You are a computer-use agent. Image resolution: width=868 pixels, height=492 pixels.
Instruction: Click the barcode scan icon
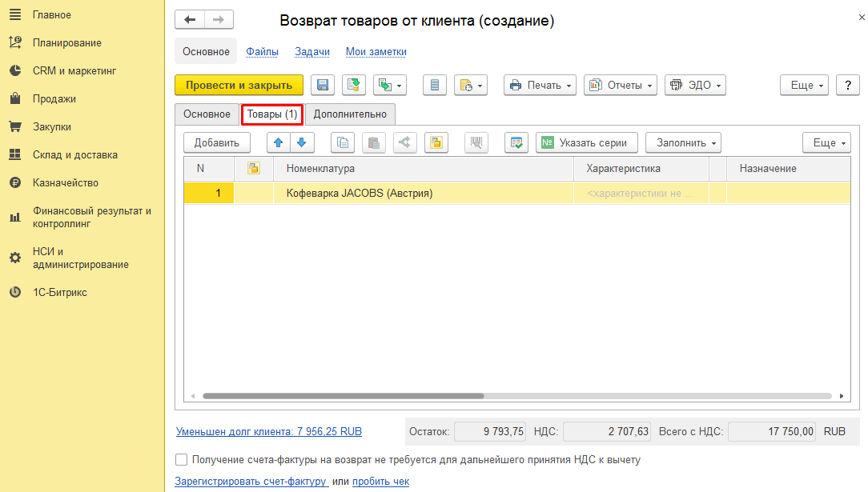coord(476,143)
